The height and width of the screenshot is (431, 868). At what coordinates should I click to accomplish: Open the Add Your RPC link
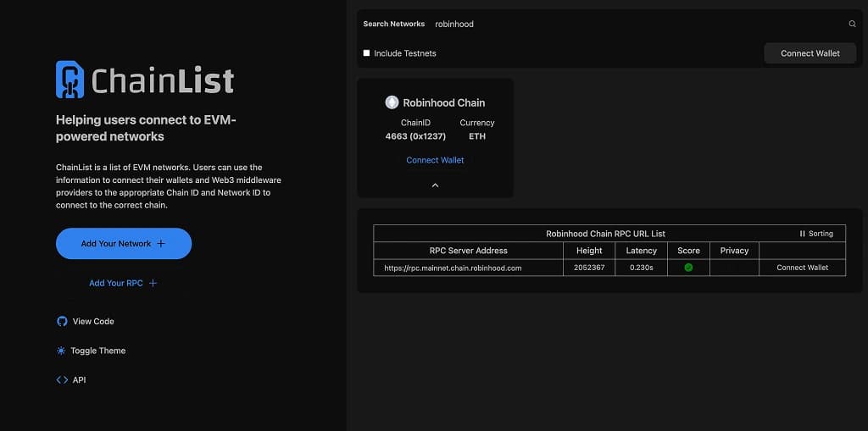(124, 284)
